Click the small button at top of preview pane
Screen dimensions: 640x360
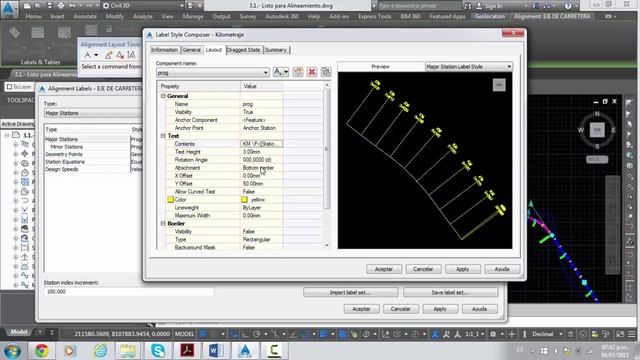pyautogui.click(x=499, y=85)
